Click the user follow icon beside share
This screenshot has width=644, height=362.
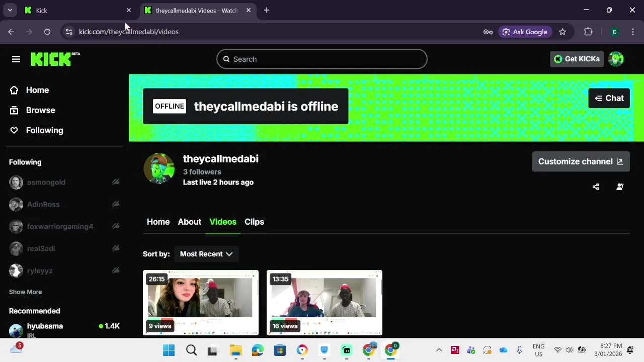(x=620, y=187)
